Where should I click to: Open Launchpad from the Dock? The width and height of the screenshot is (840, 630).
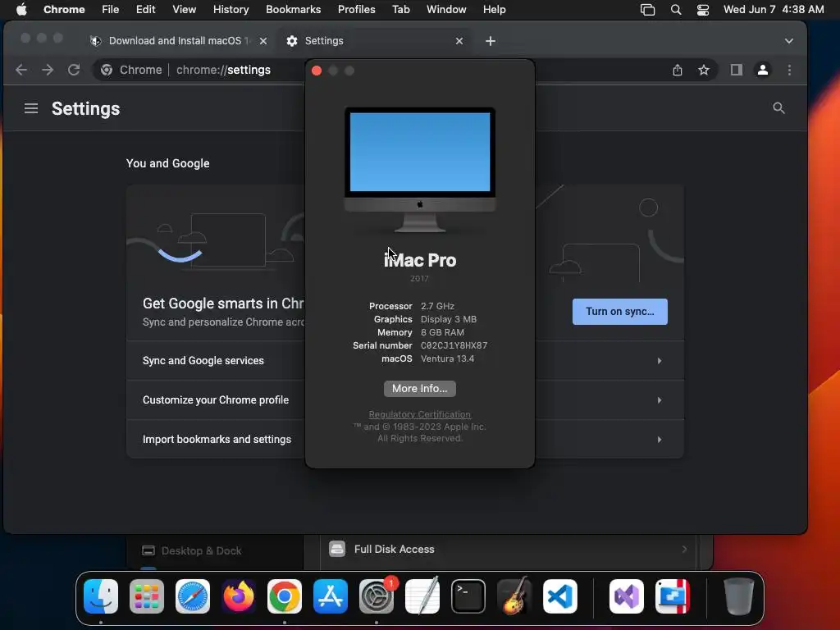(146, 596)
